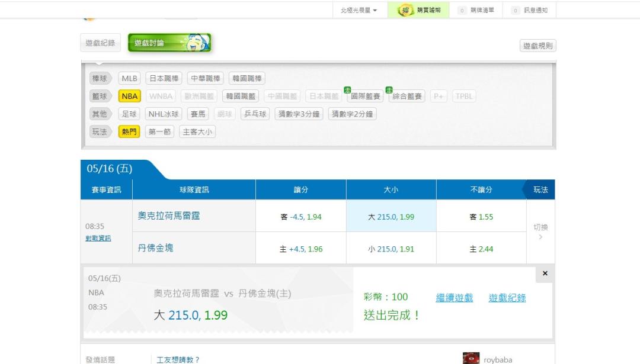Select the 主客大小 play type
Viewport: 640px width, 364px height.
197,131
